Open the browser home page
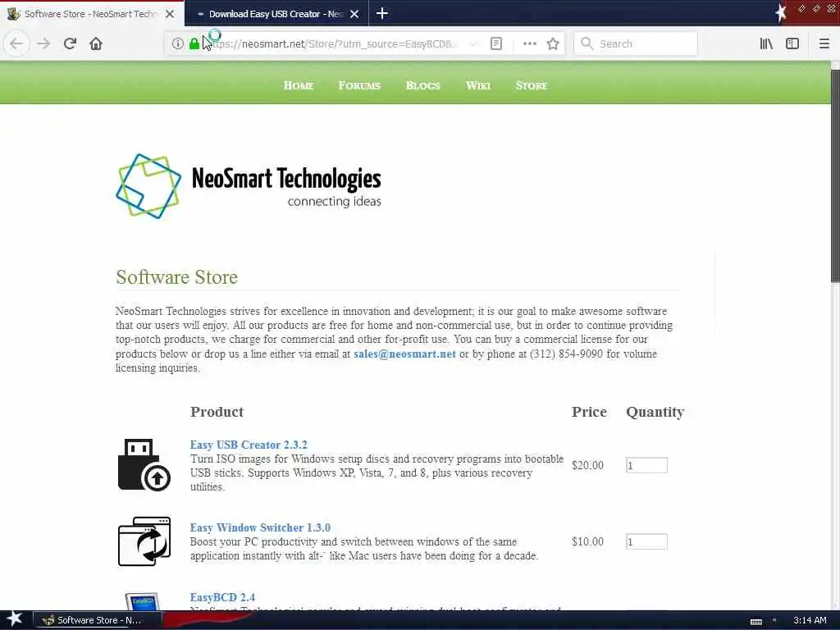The image size is (840, 630). pyautogui.click(x=96, y=43)
